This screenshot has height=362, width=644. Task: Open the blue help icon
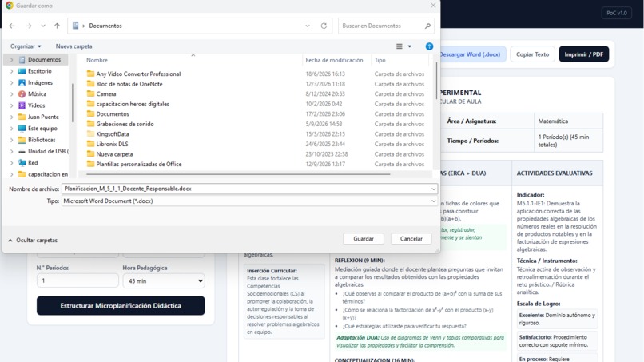coord(429,46)
